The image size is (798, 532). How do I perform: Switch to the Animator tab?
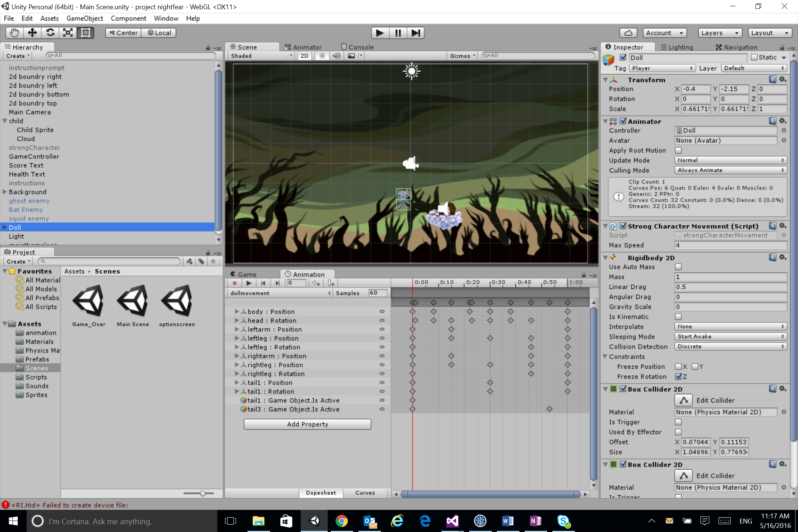(x=303, y=47)
